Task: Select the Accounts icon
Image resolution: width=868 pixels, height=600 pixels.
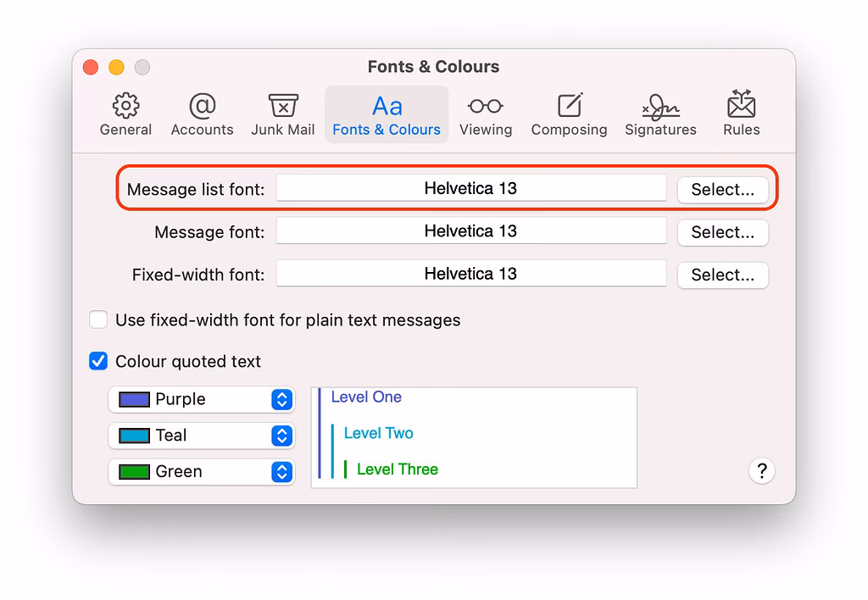Action: 202,113
